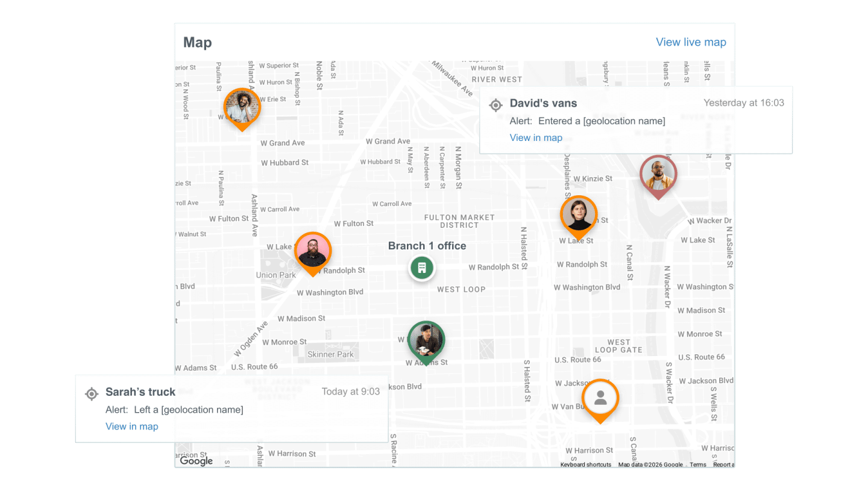Click the 'Map' panel heading

coord(198,43)
